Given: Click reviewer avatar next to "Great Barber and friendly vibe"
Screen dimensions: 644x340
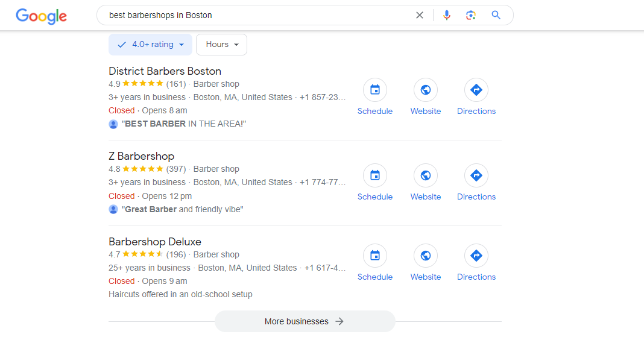Looking at the screenshot, I should [113, 209].
